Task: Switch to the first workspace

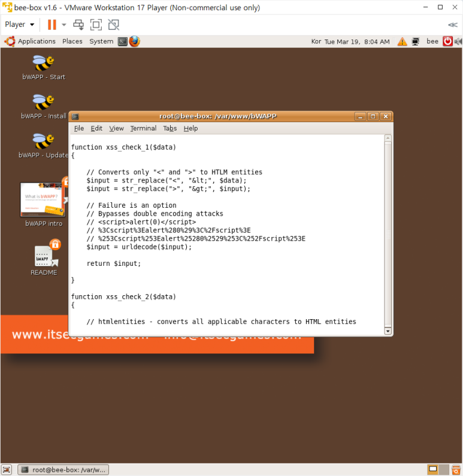Action: [x=432, y=470]
